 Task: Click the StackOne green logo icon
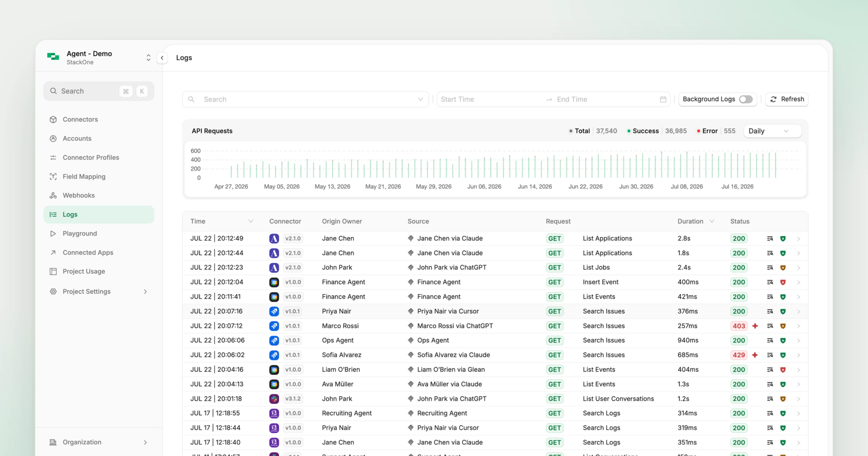pos(53,57)
